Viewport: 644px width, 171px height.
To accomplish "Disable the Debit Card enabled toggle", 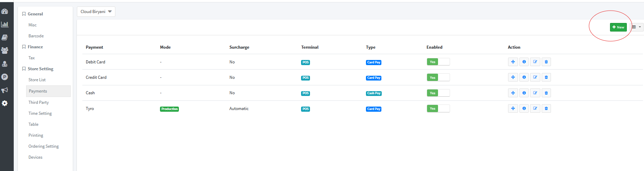I will click(x=438, y=62).
